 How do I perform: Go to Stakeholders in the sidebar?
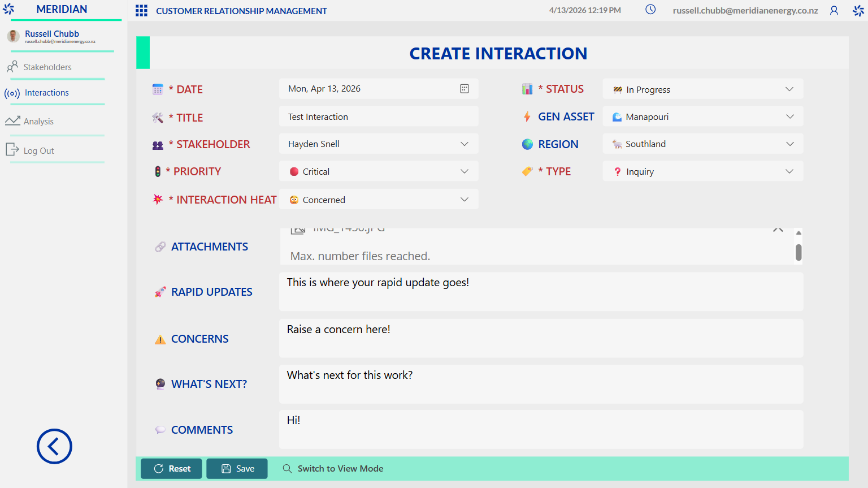pos(47,67)
